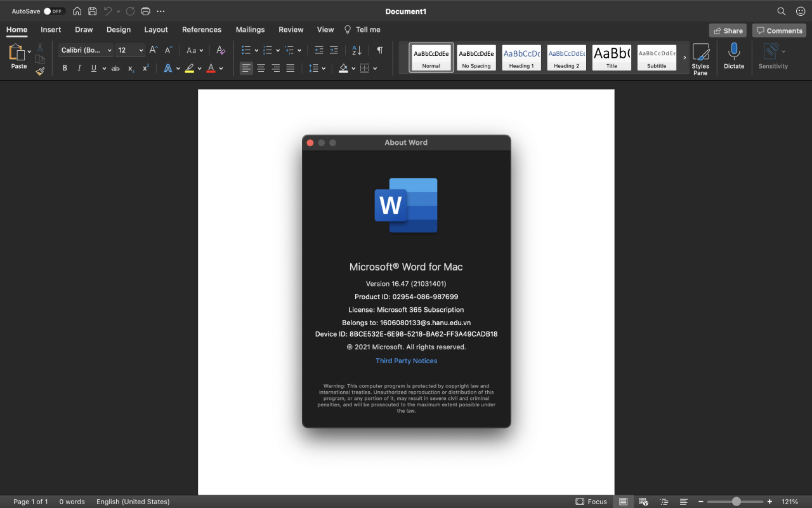Apply red font color
This screenshot has width=812, height=508.
tap(211, 68)
